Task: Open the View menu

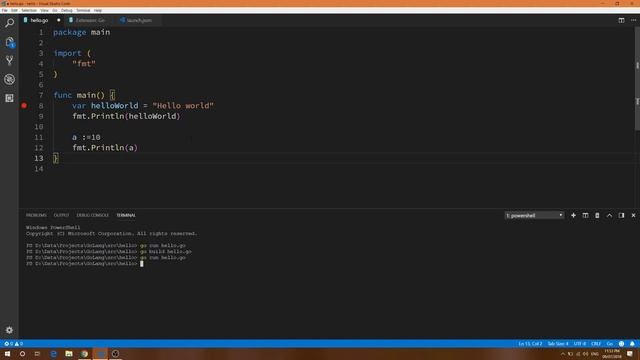Action: 44,10
